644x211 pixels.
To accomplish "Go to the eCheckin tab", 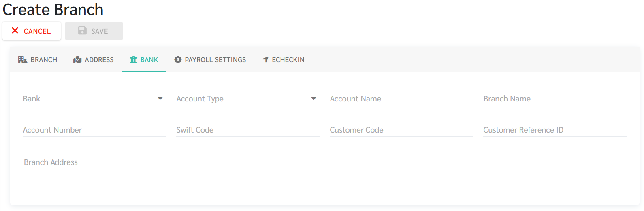I will [x=284, y=60].
